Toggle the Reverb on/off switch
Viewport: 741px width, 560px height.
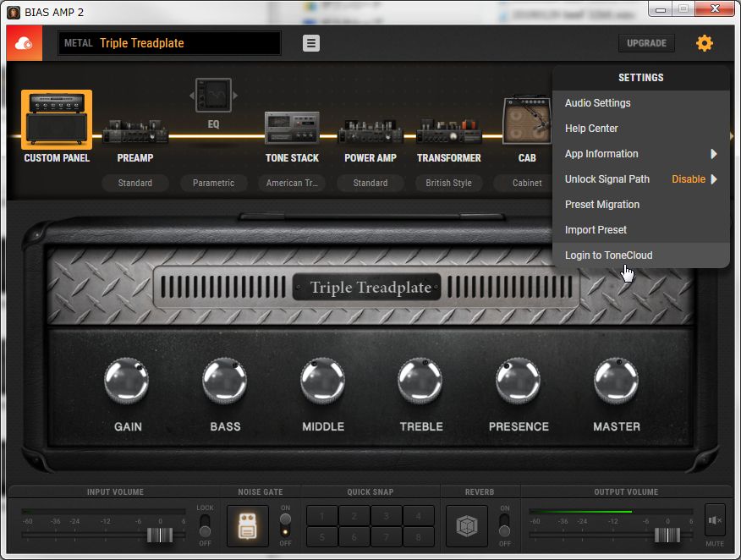(504, 525)
